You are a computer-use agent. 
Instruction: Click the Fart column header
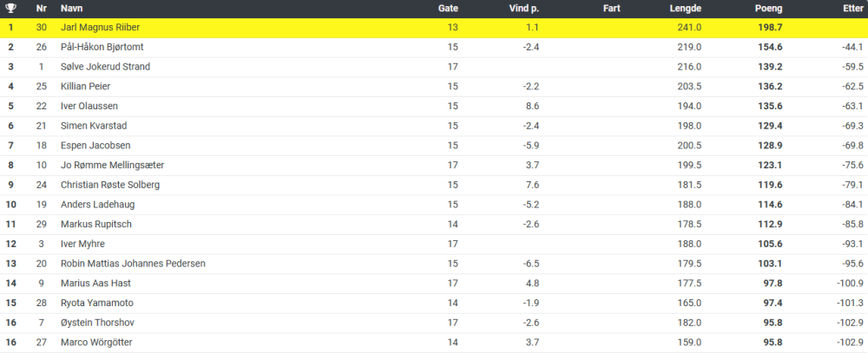click(x=610, y=9)
